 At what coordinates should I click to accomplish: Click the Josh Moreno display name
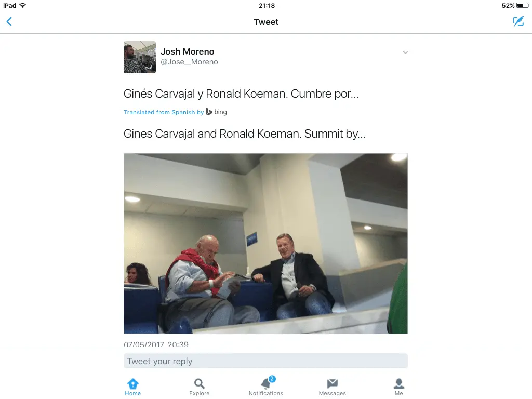[x=187, y=51]
